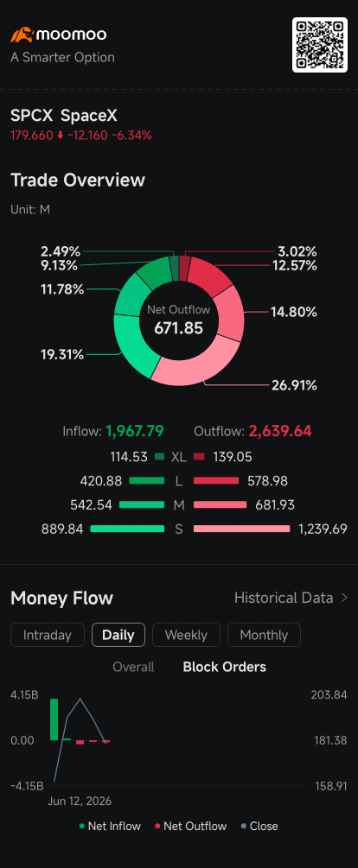
Task: Switch to Monthly money flow
Action: [264, 635]
